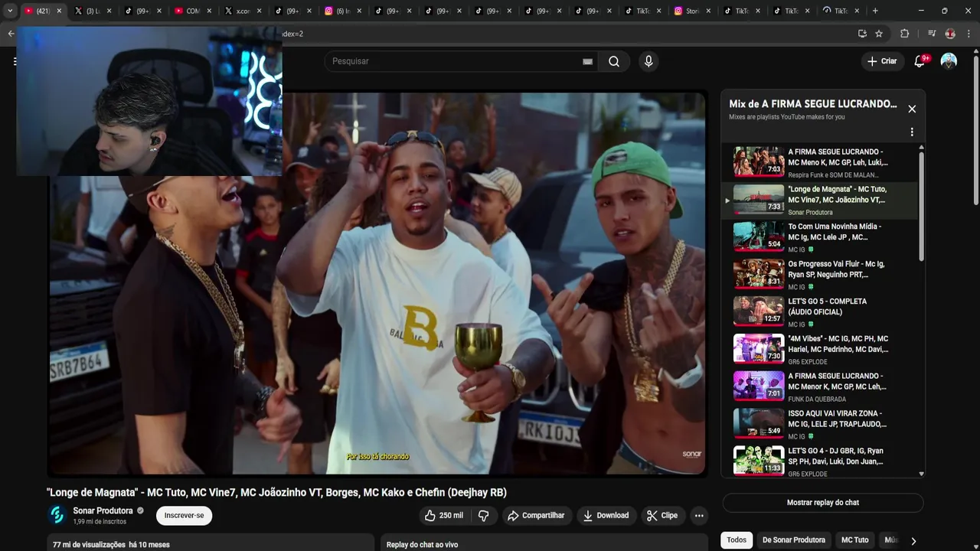Select the MC Tuto filter chip
This screenshot has width=980, height=551.
(855, 540)
